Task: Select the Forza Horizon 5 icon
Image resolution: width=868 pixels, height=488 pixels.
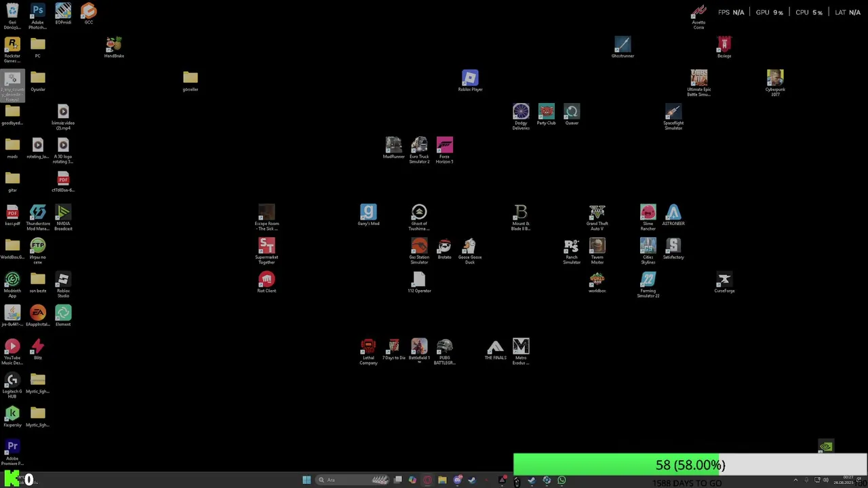Action: (445, 150)
